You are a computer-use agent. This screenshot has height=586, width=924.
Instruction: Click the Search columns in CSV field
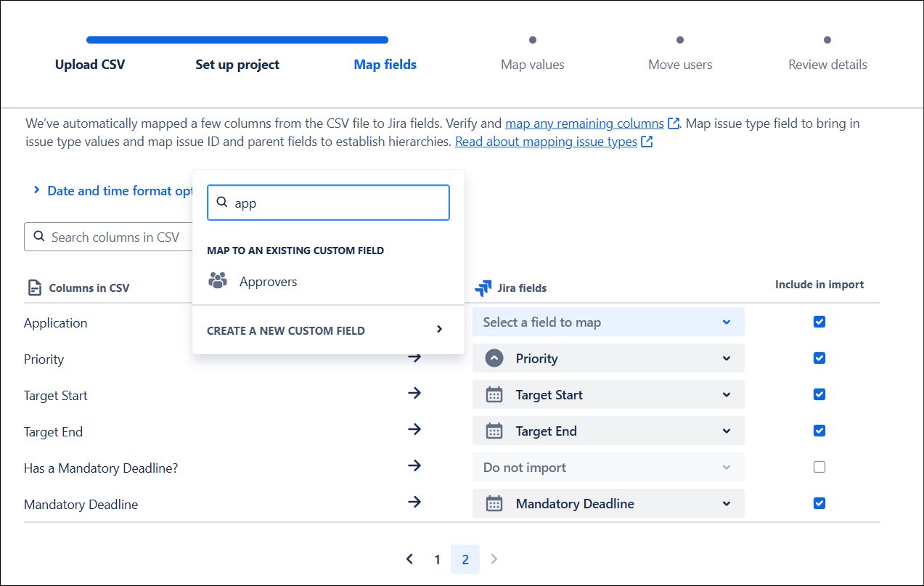pyautogui.click(x=108, y=237)
